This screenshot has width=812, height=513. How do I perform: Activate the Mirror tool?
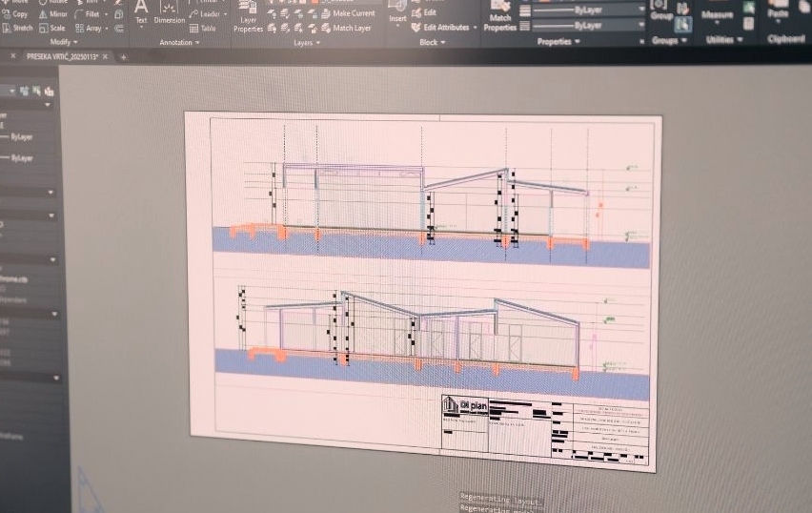(54, 14)
